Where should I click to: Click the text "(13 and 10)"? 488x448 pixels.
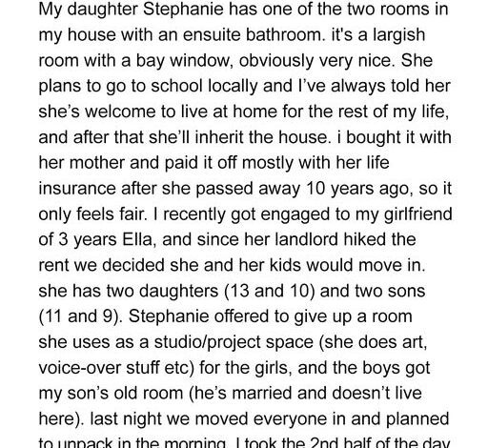pyautogui.click(x=270, y=292)
